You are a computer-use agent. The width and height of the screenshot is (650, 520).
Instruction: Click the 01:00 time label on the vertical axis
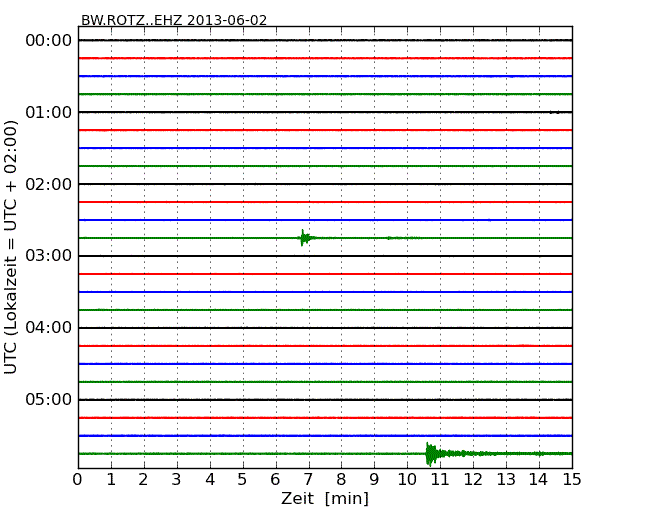click(x=49, y=112)
